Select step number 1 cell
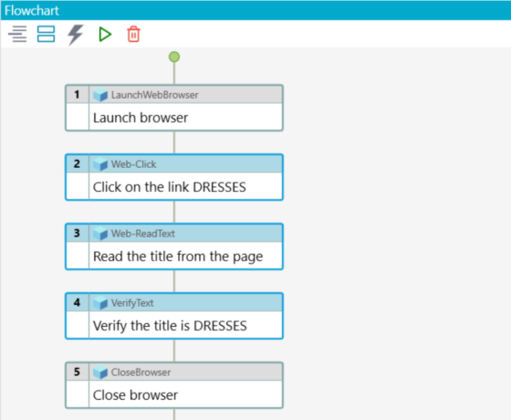 pos(78,95)
